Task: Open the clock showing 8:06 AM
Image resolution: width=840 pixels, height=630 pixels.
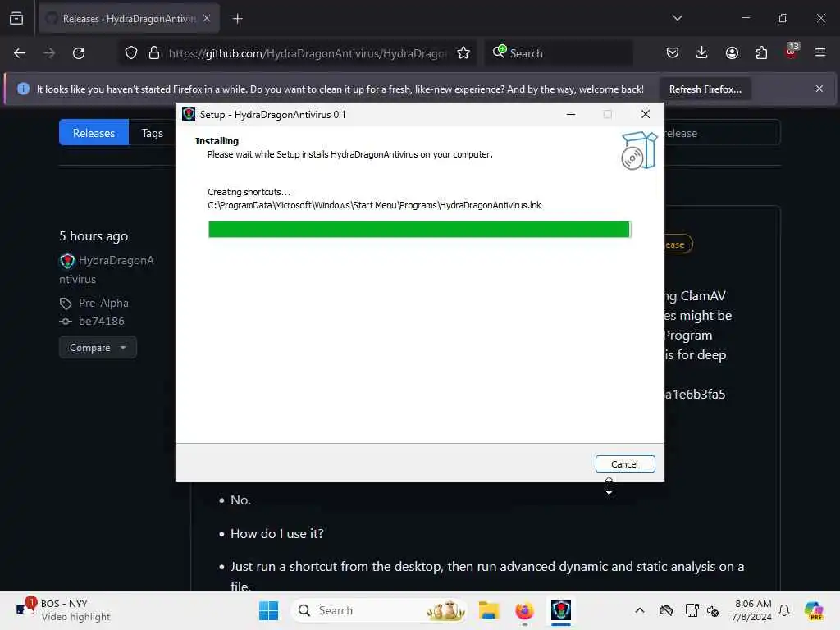Action: point(751,610)
